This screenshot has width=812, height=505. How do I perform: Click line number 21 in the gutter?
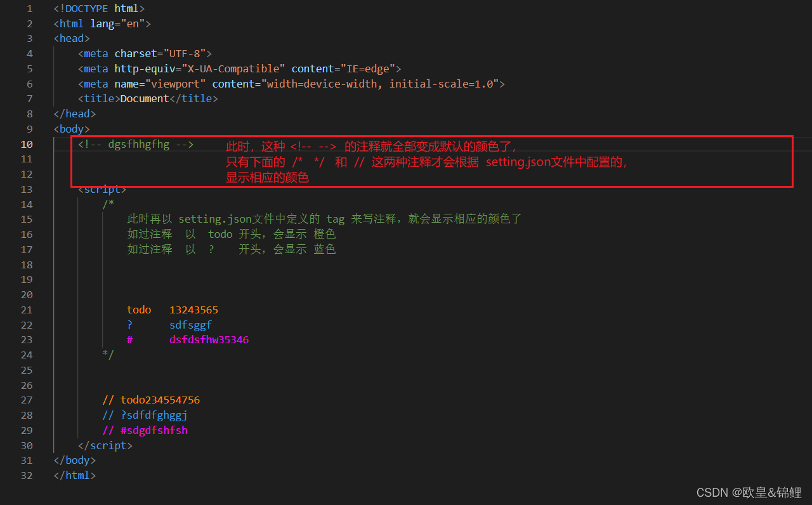[27, 310]
